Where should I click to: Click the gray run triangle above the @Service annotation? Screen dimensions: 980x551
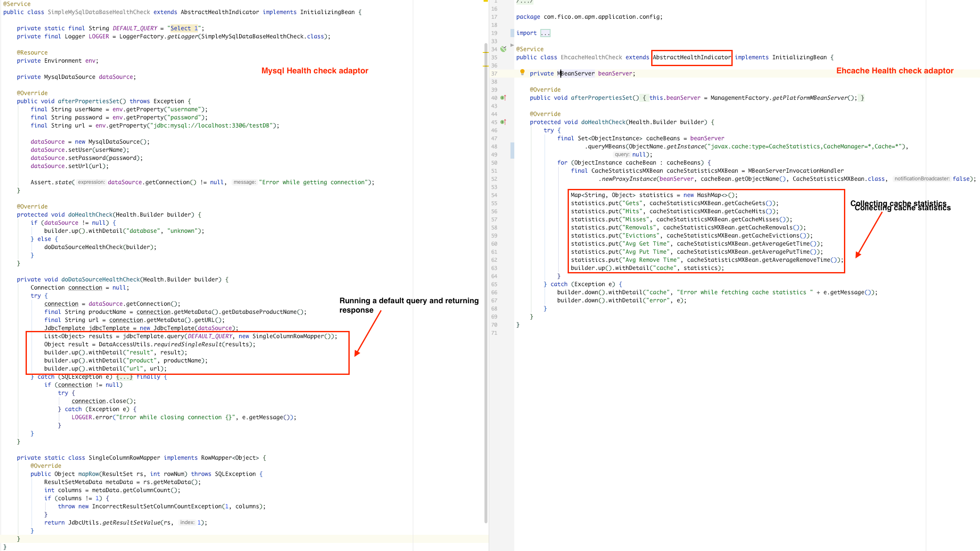[x=511, y=44]
